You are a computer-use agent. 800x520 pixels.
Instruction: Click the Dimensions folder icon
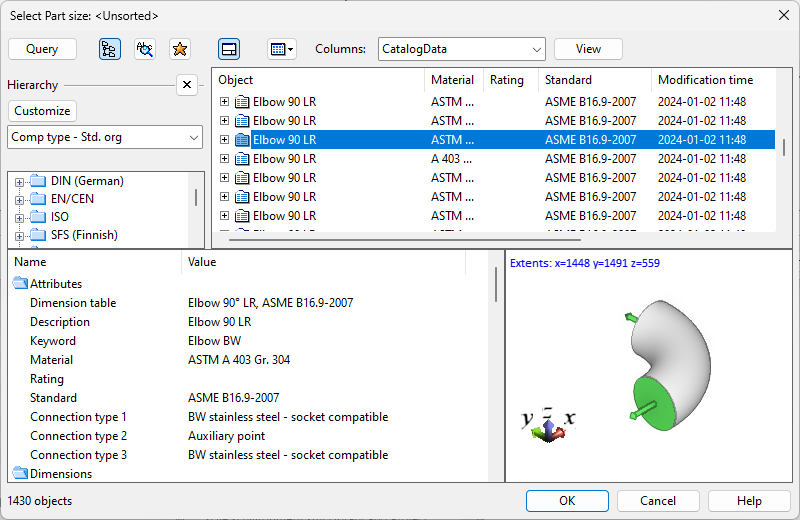(x=20, y=474)
